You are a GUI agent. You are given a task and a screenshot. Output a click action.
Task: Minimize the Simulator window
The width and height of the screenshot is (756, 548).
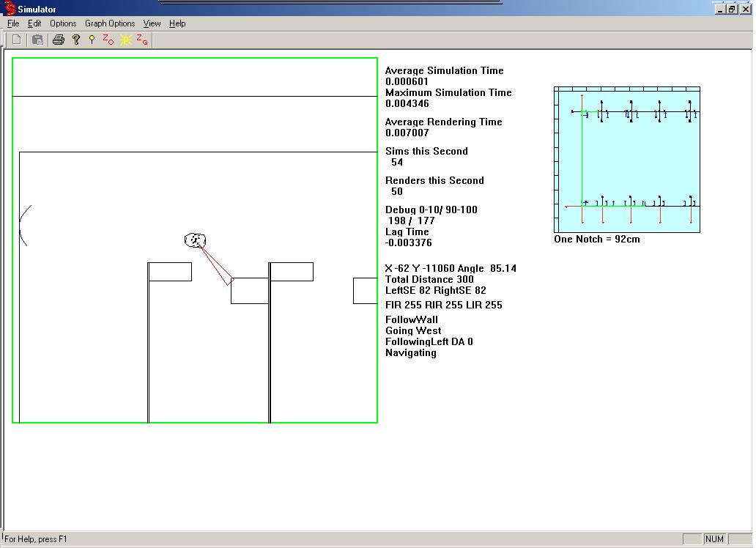point(720,9)
